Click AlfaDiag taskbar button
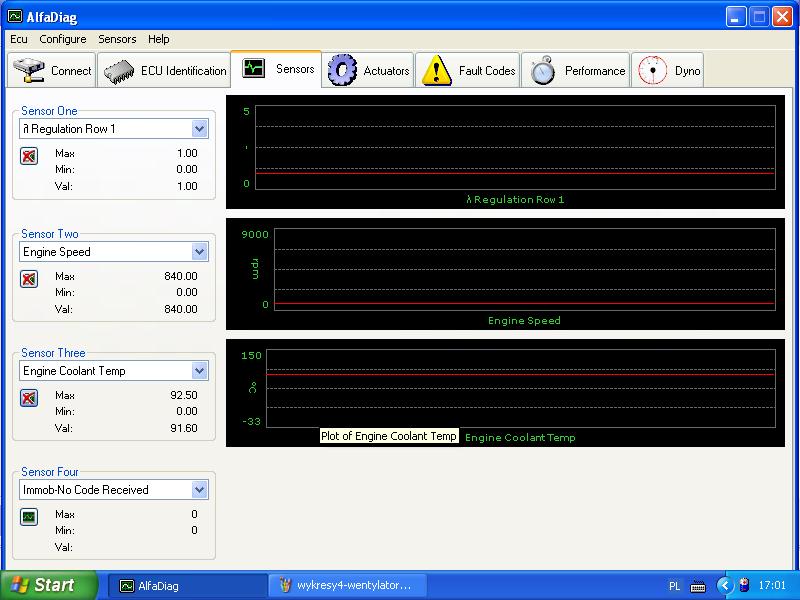Image resolution: width=800 pixels, height=600 pixels. (188, 586)
